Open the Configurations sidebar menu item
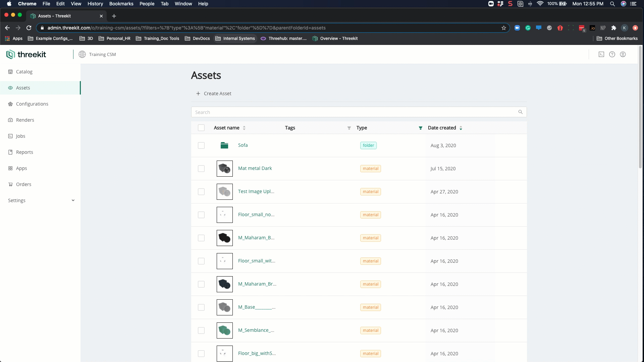Image resolution: width=644 pixels, height=362 pixels. (32, 104)
